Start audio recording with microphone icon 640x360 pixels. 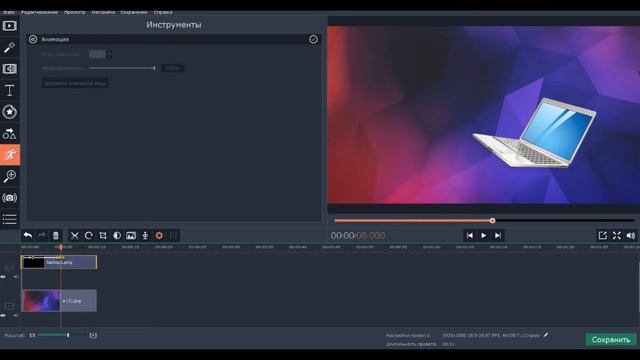pos(145,236)
